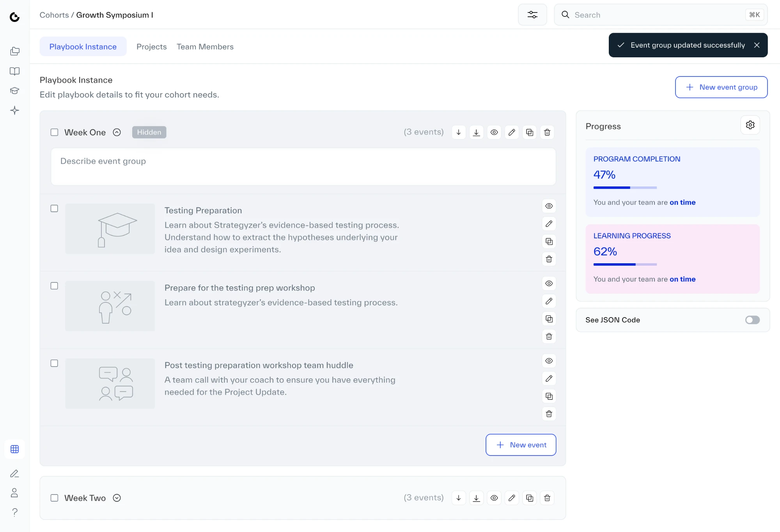The image size is (780, 532).
Task: Tick the Testing Preparation event checkbox
Action: [54, 209]
